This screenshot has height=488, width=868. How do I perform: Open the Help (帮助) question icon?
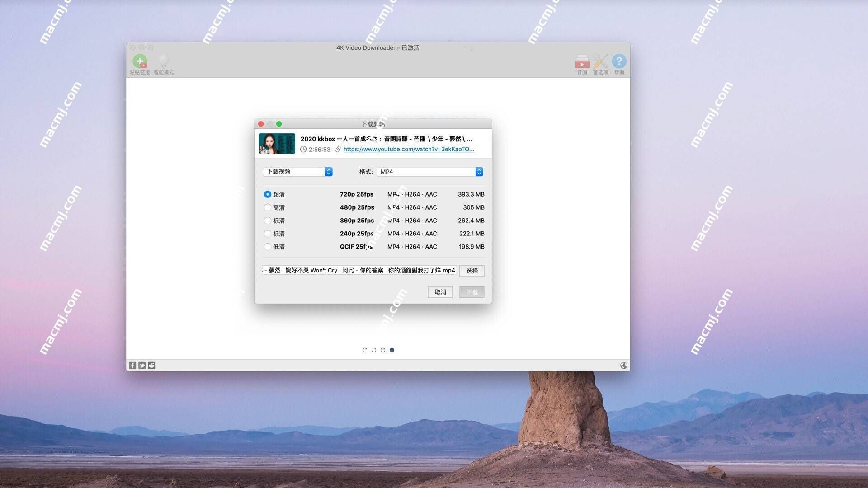[619, 61]
